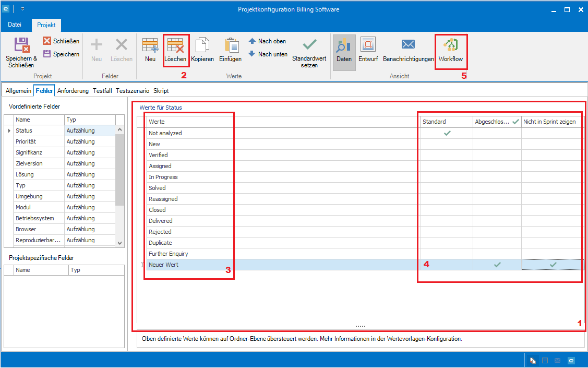
Task: Toggle Standard checkmark for Not analyzed
Action: click(447, 133)
